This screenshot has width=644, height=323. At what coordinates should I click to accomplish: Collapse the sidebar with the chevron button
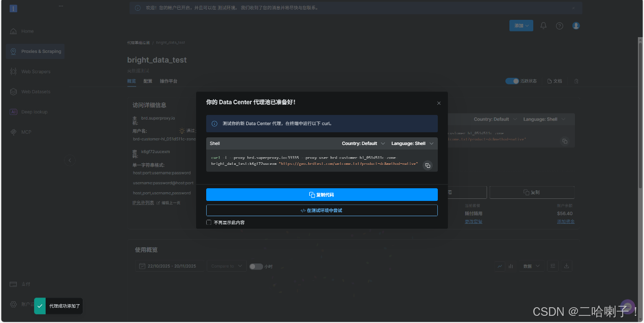click(70, 160)
